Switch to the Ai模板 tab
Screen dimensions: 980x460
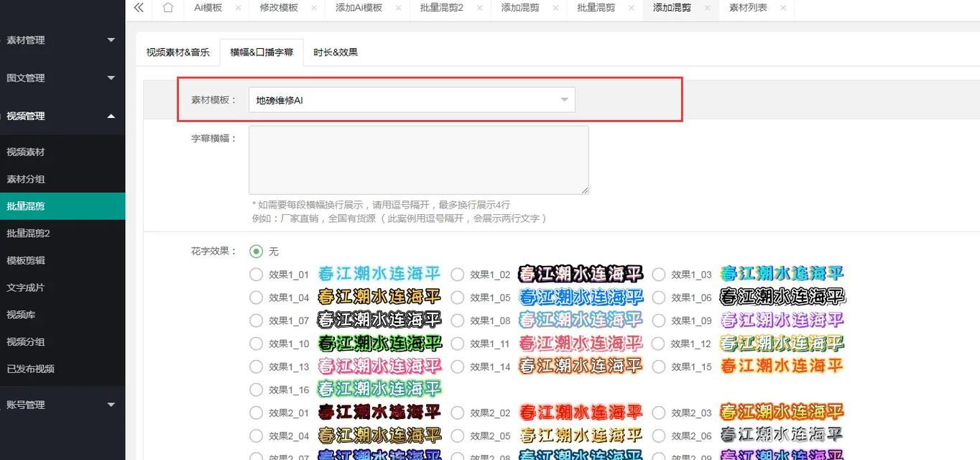pyautogui.click(x=208, y=8)
